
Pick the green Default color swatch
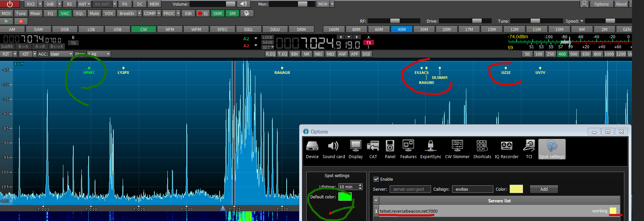click(x=345, y=197)
